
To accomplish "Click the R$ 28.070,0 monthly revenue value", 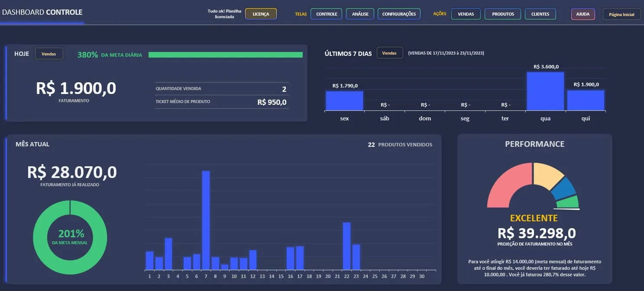I will (72, 172).
